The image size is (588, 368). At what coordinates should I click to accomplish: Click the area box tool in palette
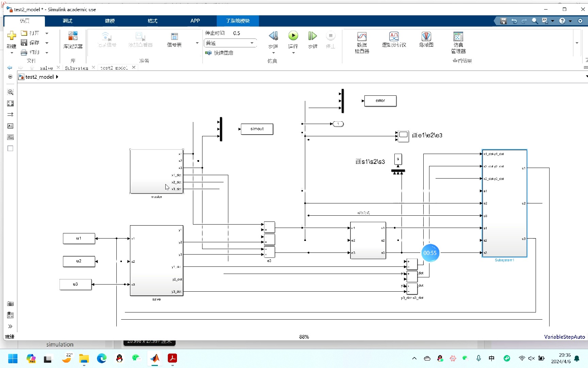click(11, 149)
